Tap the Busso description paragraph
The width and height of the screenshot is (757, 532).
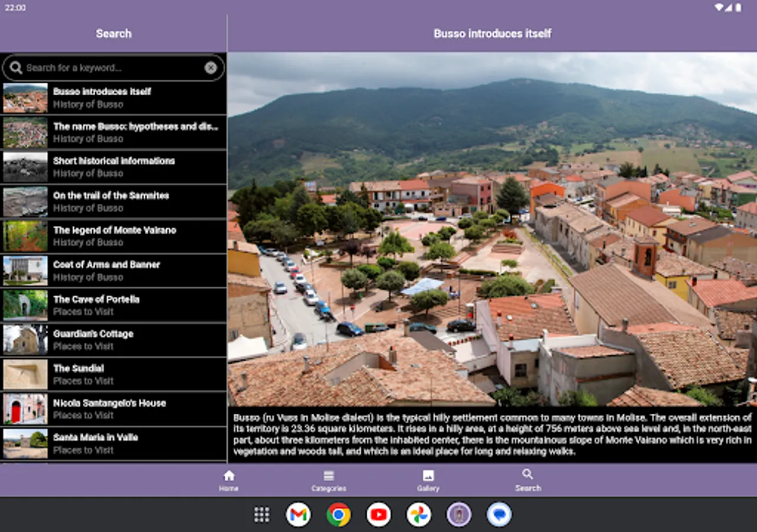(492, 434)
